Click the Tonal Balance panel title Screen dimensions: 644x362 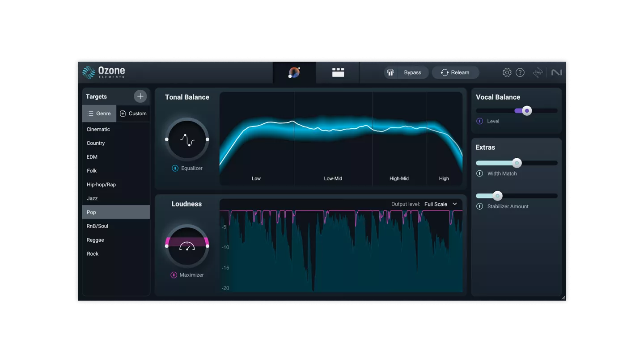tap(187, 97)
